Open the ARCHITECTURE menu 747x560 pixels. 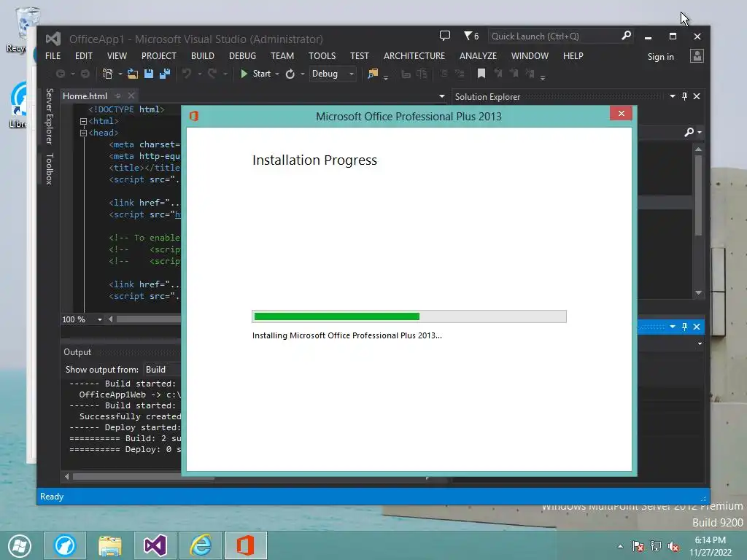[414, 55]
